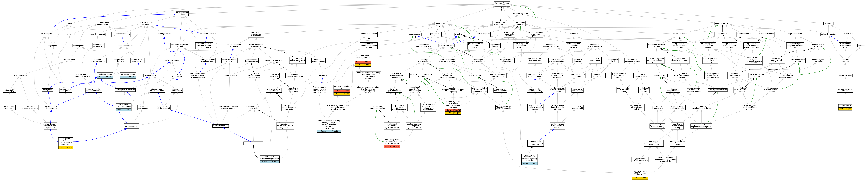Select the nuclear transport node

pyautogui.click(x=845, y=76)
